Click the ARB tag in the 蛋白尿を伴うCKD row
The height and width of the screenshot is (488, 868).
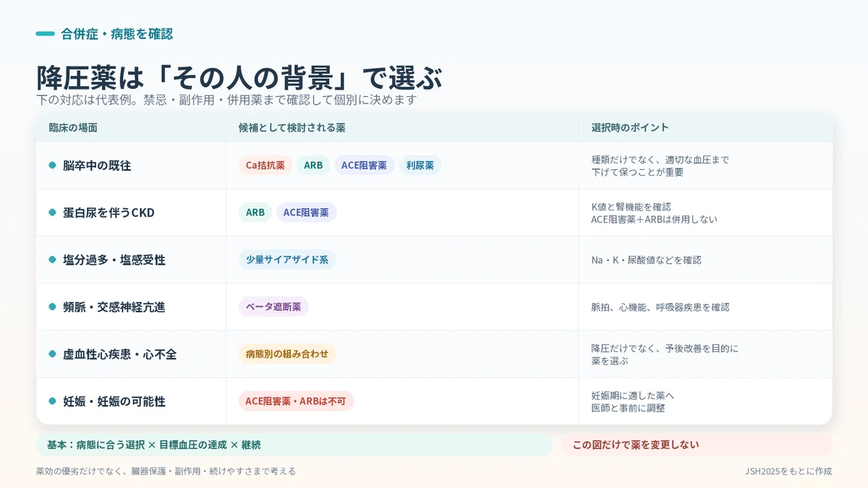(255, 213)
